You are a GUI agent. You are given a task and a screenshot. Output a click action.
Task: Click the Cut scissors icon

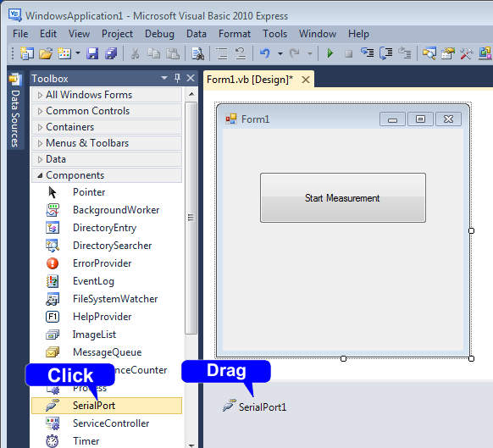[135, 53]
